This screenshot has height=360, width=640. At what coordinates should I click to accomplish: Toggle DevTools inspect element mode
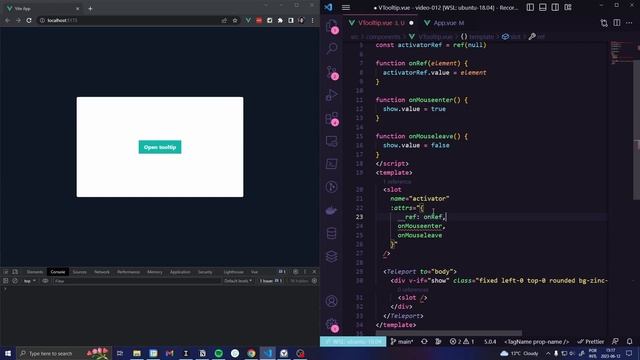click(6, 272)
